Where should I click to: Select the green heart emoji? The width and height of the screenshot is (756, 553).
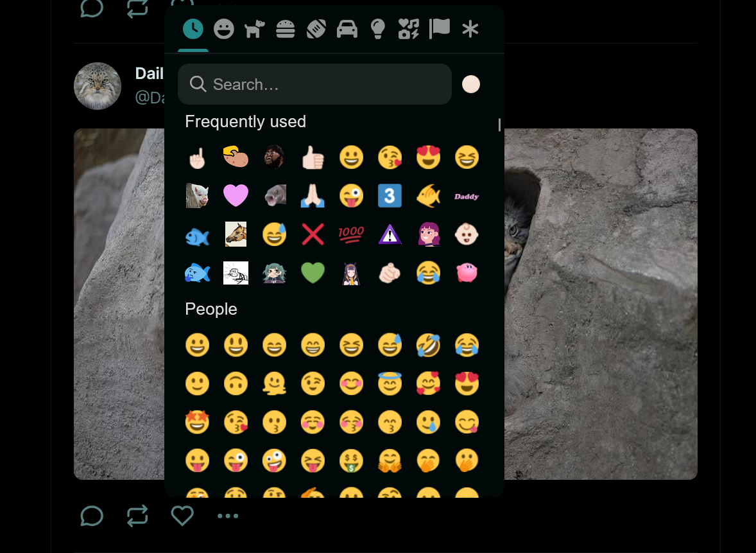(313, 273)
